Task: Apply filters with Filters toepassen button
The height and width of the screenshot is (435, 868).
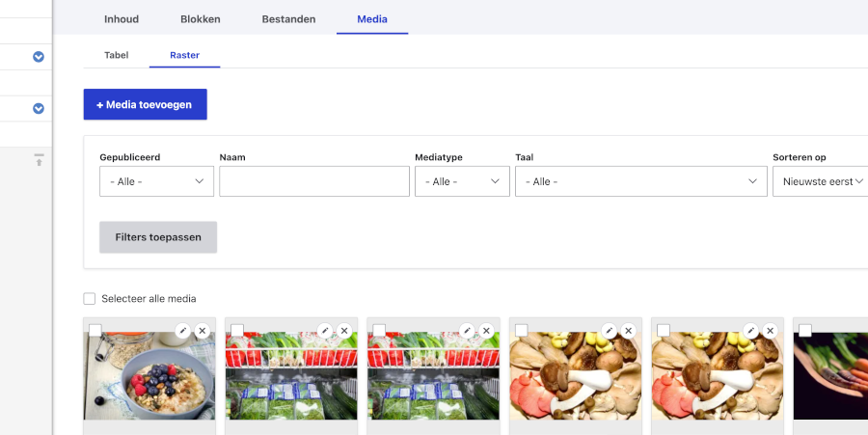Action: 158,237
